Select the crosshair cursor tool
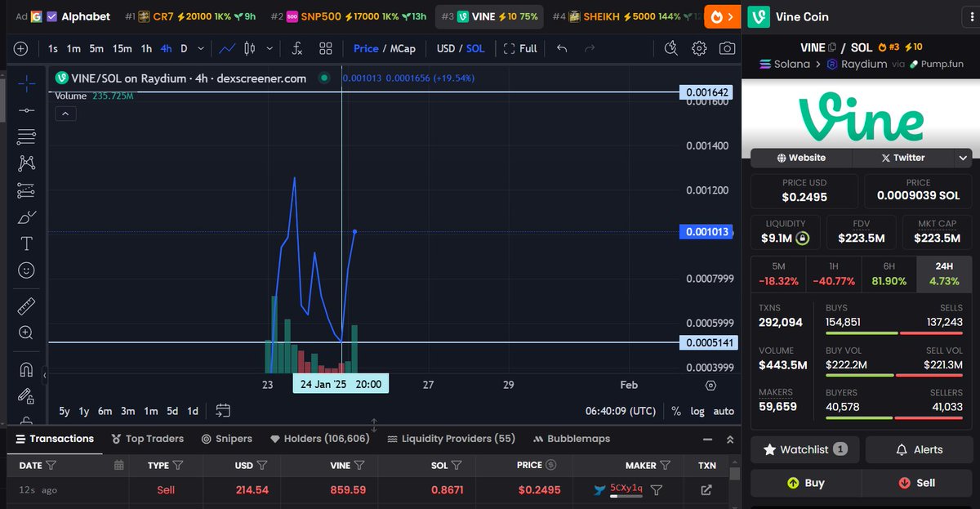The height and width of the screenshot is (509, 980). coord(25,84)
